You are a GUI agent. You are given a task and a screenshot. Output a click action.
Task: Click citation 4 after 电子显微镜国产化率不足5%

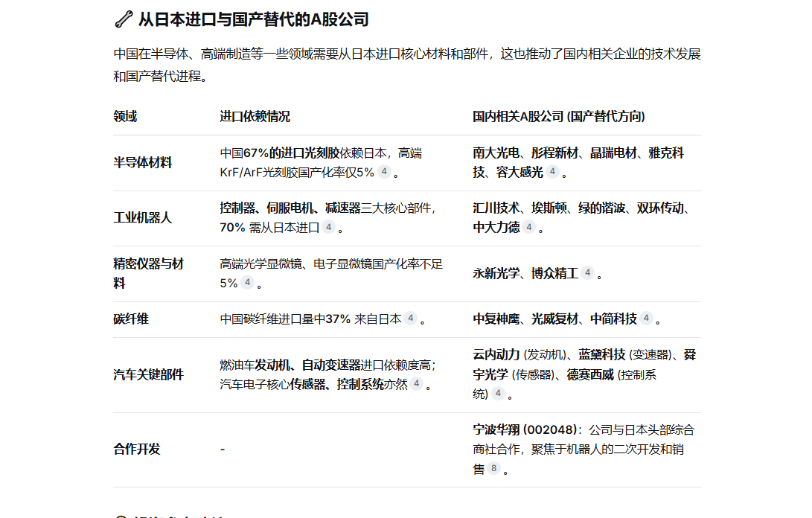pyautogui.click(x=248, y=282)
